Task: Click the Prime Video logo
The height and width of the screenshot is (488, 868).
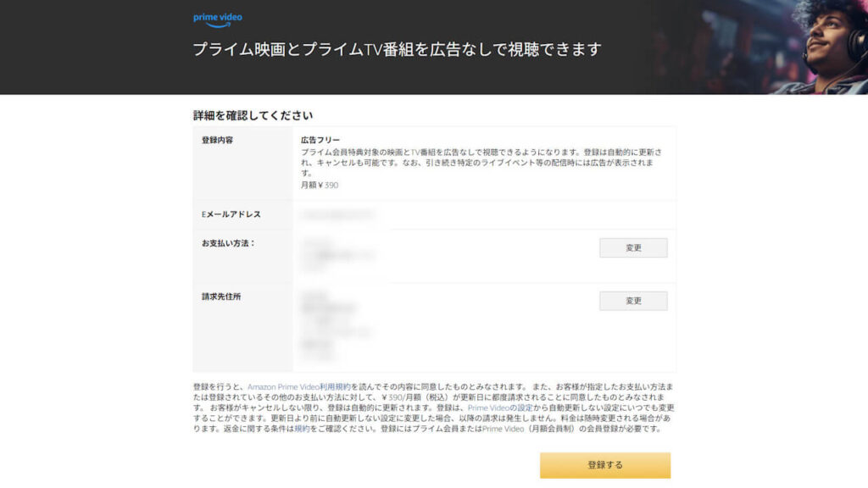Action: 218,20
